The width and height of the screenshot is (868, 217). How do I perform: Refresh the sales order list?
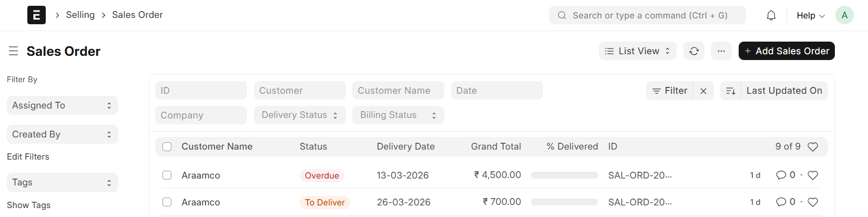(694, 51)
